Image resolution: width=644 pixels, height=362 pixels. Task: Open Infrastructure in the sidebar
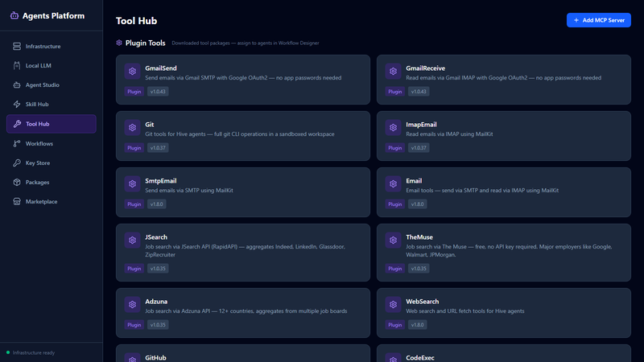pyautogui.click(x=43, y=47)
